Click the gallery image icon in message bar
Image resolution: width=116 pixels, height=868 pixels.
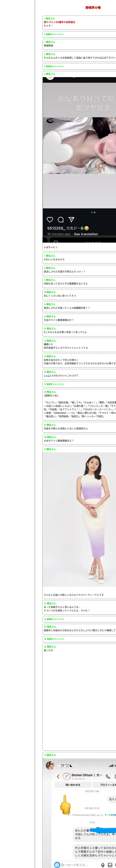110,865
